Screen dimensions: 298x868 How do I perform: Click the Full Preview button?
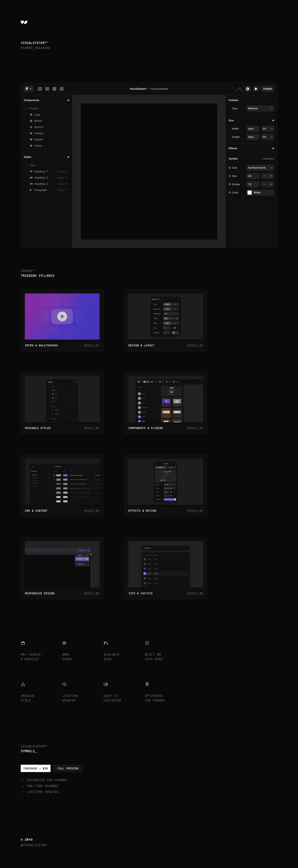pyautogui.click(x=68, y=769)
